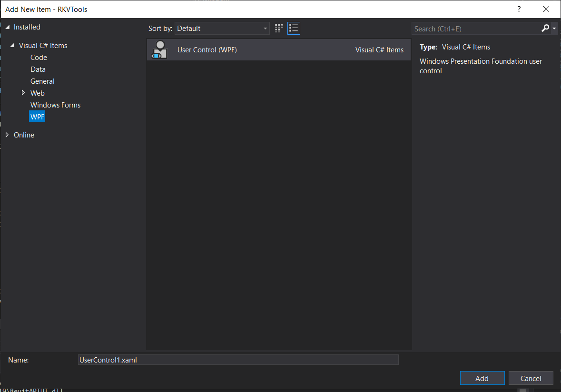Switch to small icons view
Screen dimensions: 561x392
pos(278,28)
